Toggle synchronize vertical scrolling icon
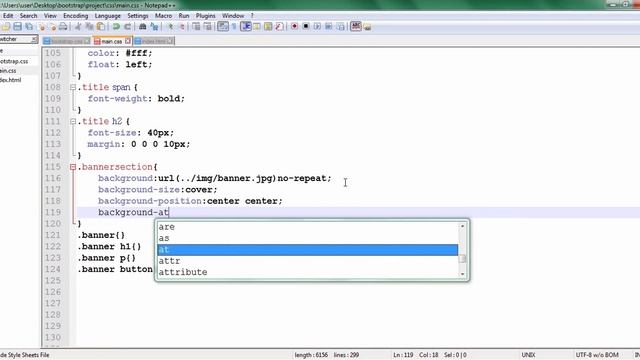Viewport: 640px width, 360px height. [196, 27]
